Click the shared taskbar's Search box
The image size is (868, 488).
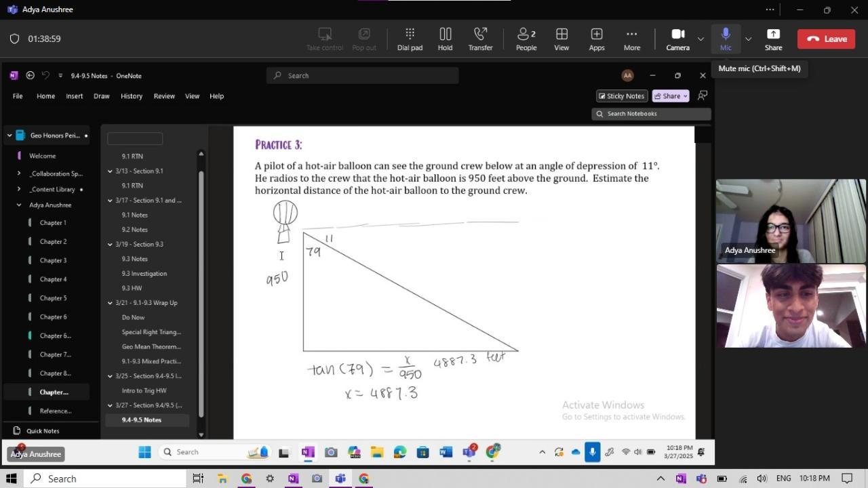coord(214,452)
